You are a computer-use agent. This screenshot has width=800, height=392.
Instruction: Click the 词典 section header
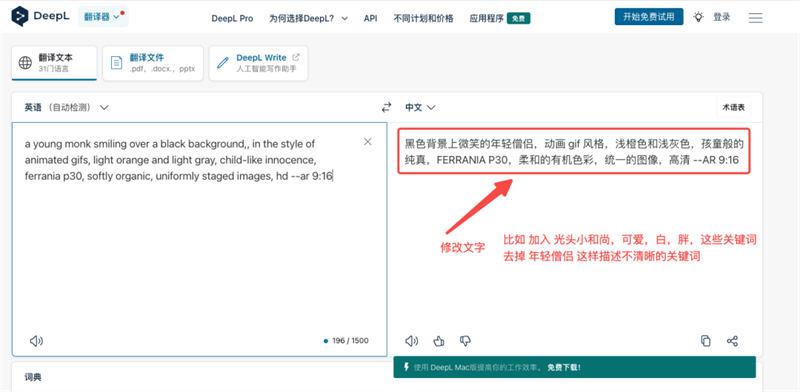33,378
